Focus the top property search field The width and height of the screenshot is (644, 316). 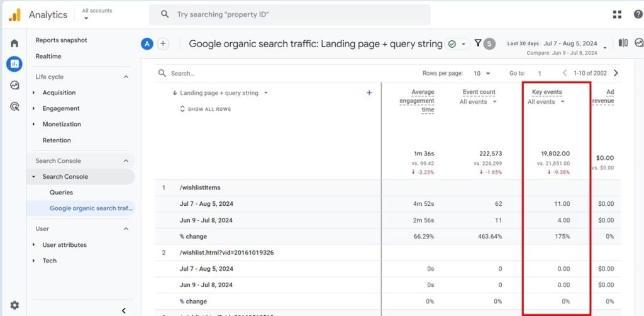coord(290,15)
